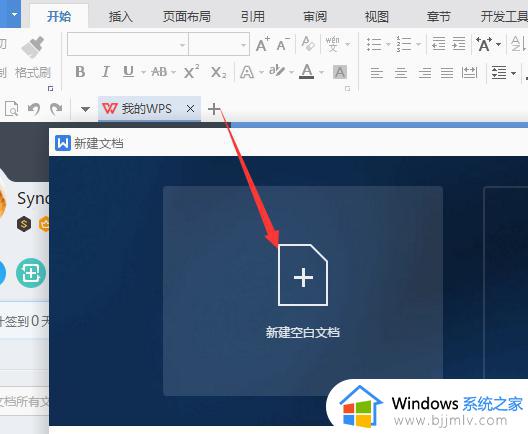Viewport: 528px width, 434px height.
Task: Open the 页面布局 tab
Action: pyautogui.click(x=187, y=16)
